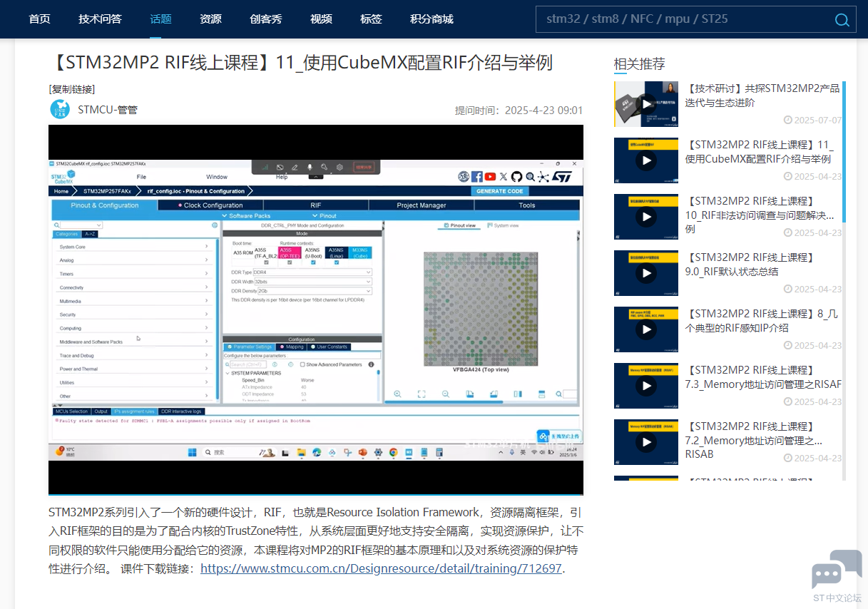
Task: Click the forum search magnifier icon
Action: coord(842,20)
